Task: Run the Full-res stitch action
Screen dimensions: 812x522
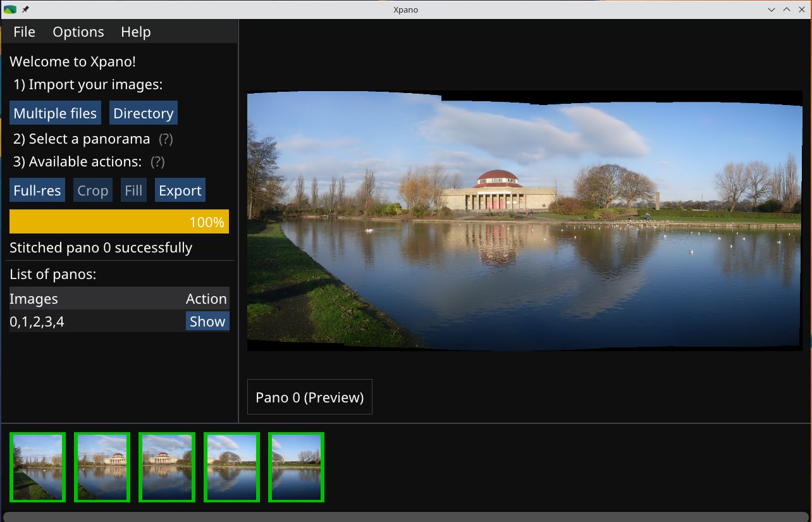Action: [37, 190]
